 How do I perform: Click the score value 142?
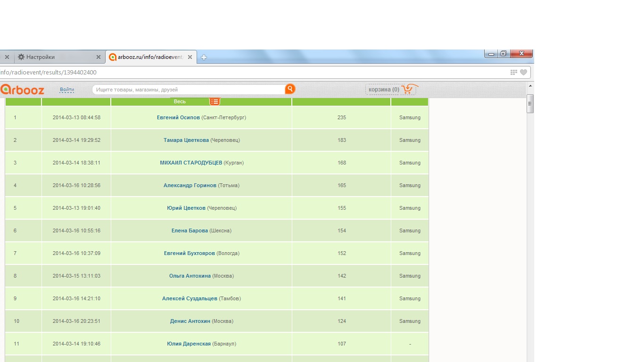coord(342,276)
